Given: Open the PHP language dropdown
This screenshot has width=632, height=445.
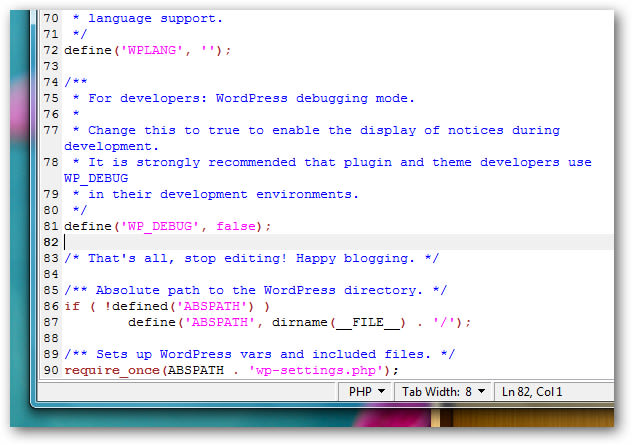Looking at the screenshot, I should pos(366,392).
